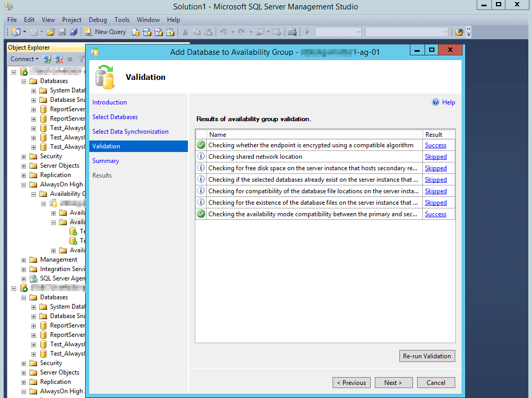Collapse the Availability Groups folder node
Image resolution: width=532 pixels, height=398 pixels.
click(x=33, y=194)
